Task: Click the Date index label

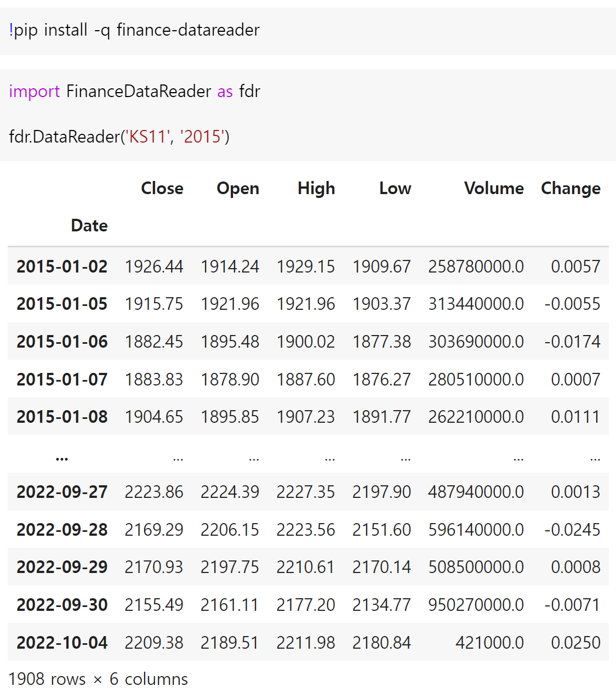Action: tap(89, 225)
